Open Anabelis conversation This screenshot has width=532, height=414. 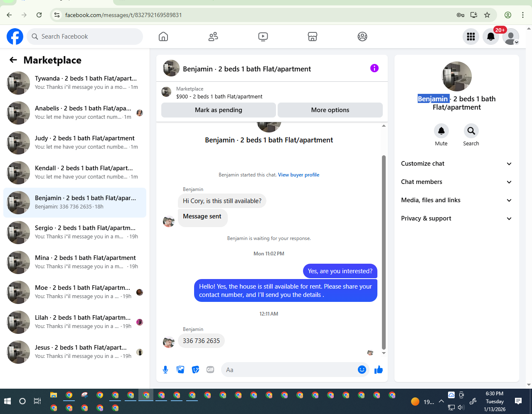(x=75, y=113)
